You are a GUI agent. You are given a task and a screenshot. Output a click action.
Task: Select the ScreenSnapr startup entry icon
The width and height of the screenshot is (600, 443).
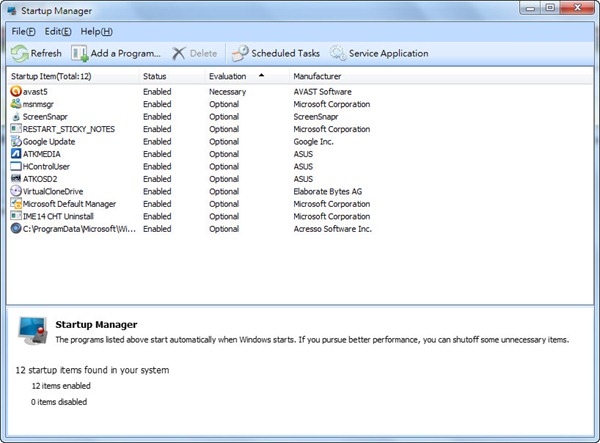coord(15,116)
